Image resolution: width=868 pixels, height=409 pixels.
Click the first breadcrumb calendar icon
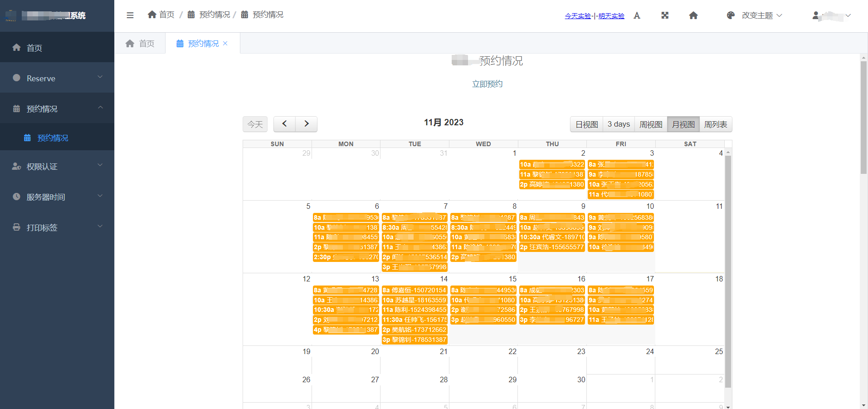coord(191,15)
